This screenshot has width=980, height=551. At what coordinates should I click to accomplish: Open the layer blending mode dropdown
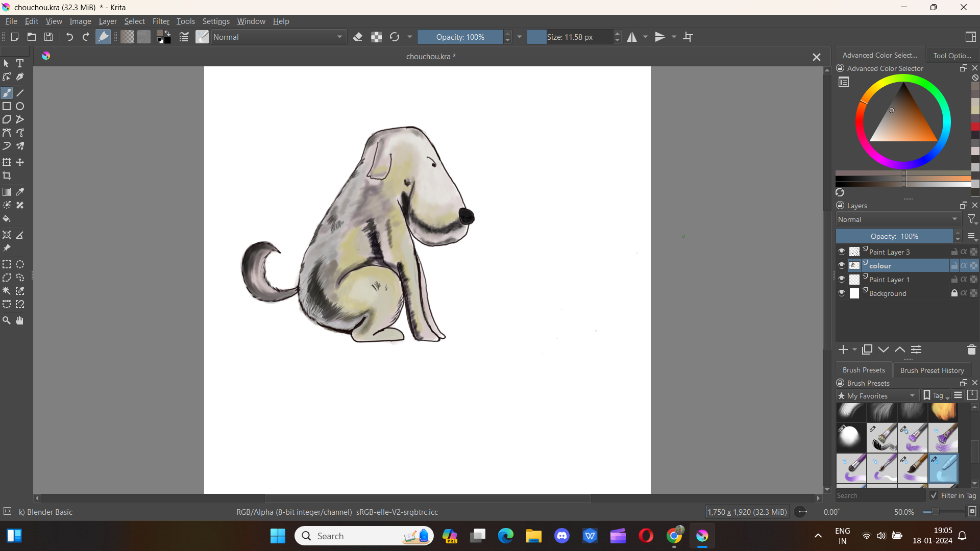click(x=897, y=219)
